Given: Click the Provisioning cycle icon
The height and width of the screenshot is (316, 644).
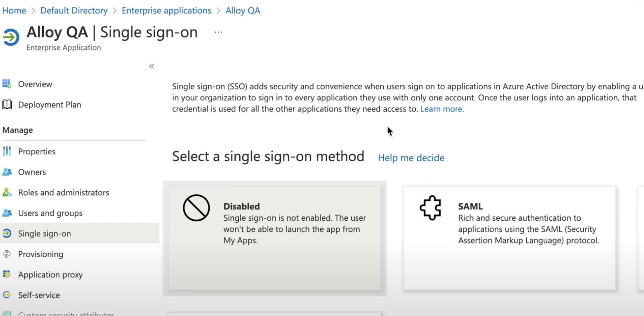Looking at the screenshot, I should click(7, 254).
